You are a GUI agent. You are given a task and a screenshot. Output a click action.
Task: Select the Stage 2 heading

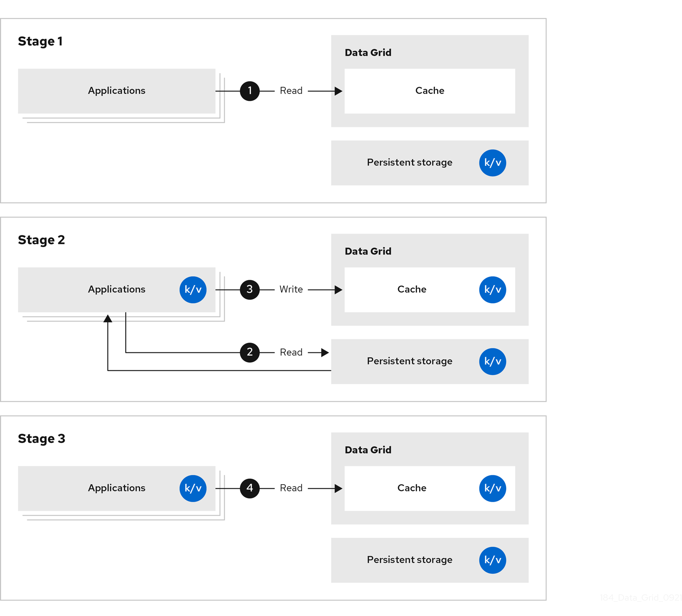(x=41, y=240)
